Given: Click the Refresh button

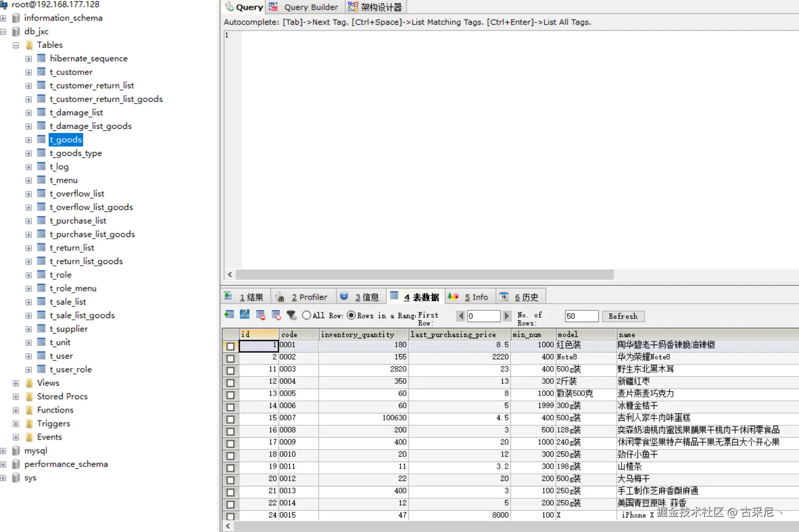Looking at the screenshot, I should click(623, 316).
